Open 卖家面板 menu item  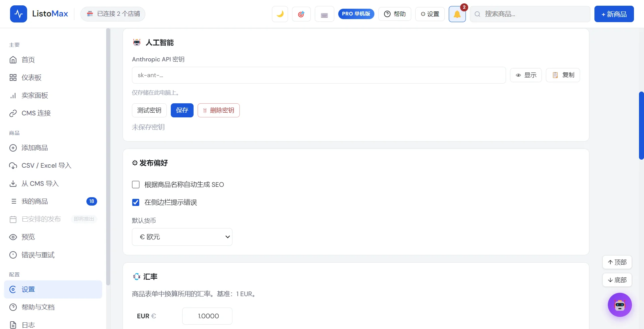click(x=53, y=95)
